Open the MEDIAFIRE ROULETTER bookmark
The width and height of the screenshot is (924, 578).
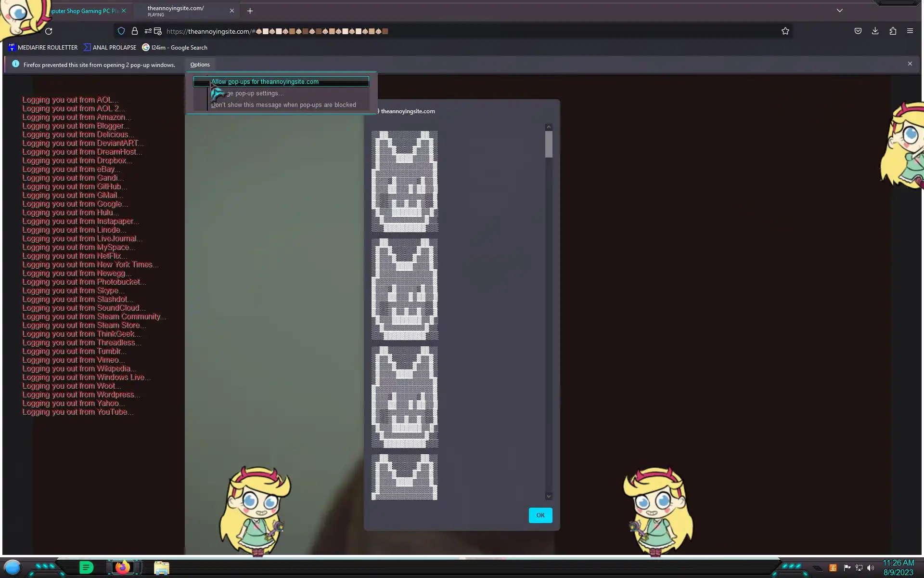[43, 48]
